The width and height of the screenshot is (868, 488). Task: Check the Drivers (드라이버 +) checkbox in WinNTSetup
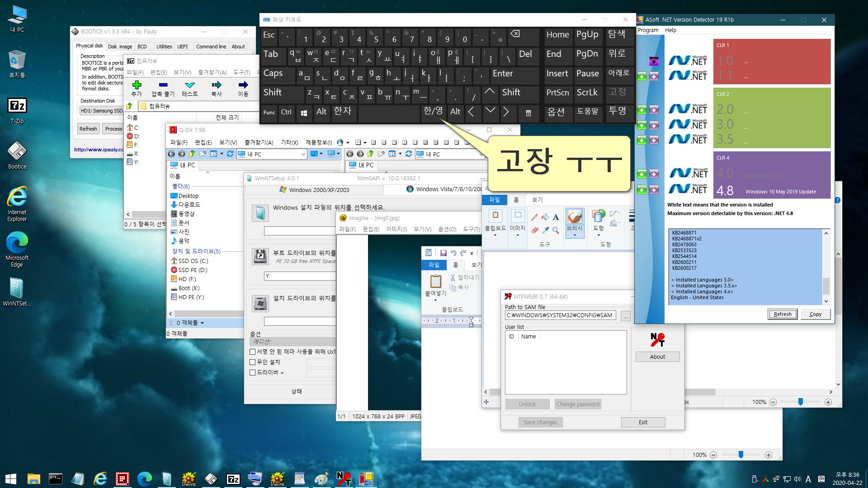coord(253,372)
